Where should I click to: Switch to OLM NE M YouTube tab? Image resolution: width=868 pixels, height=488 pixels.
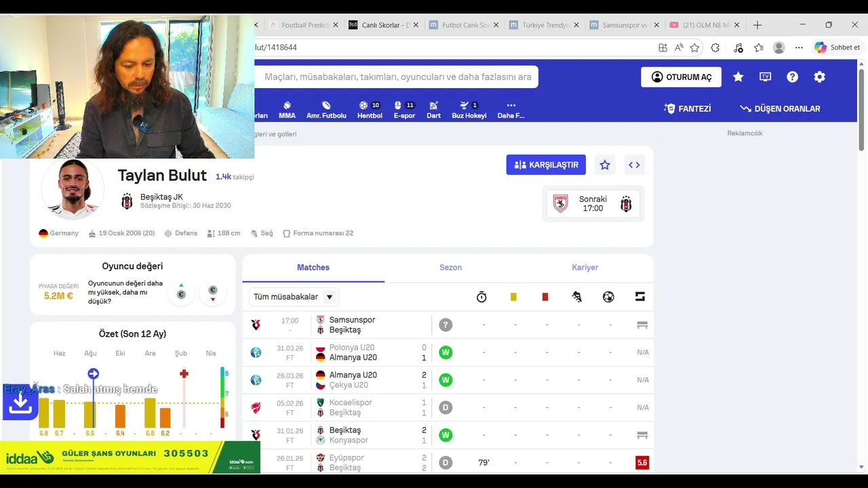pyautogui.click(x=705, y=25)
